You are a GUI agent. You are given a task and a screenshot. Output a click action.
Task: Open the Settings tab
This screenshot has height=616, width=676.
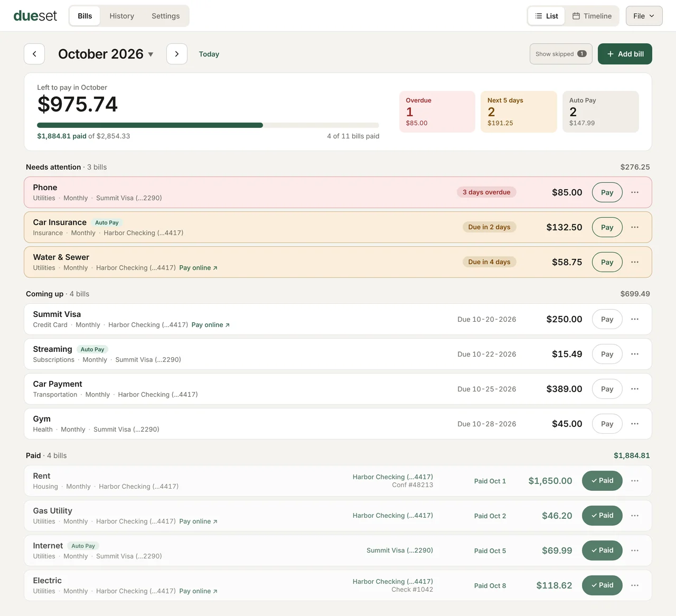tap(166, 16)
